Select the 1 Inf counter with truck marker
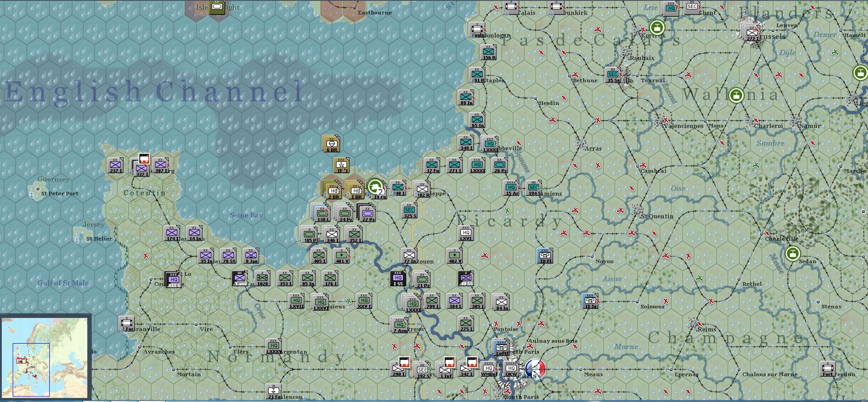 (446, 370)
